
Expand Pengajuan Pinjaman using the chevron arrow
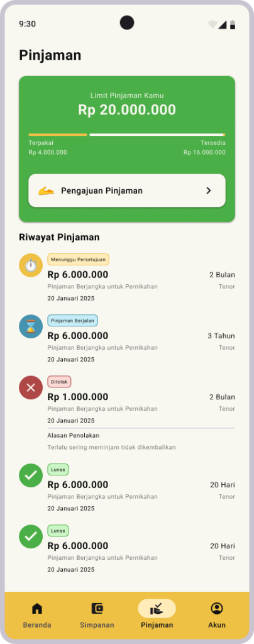click(209, 191)
